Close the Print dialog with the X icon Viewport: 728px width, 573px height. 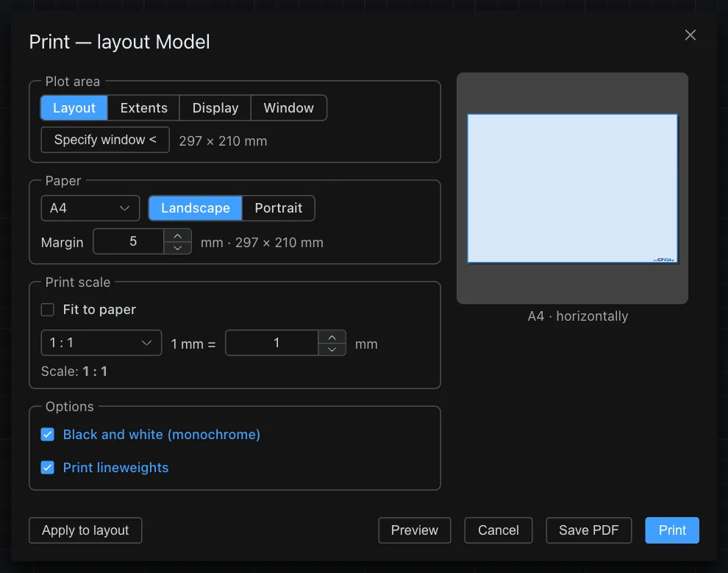690,35
